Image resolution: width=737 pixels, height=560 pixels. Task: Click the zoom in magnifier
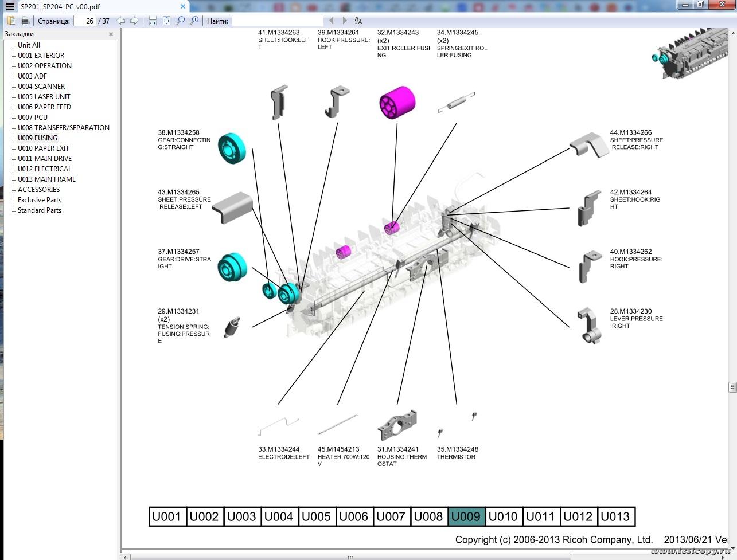(194, 21)
